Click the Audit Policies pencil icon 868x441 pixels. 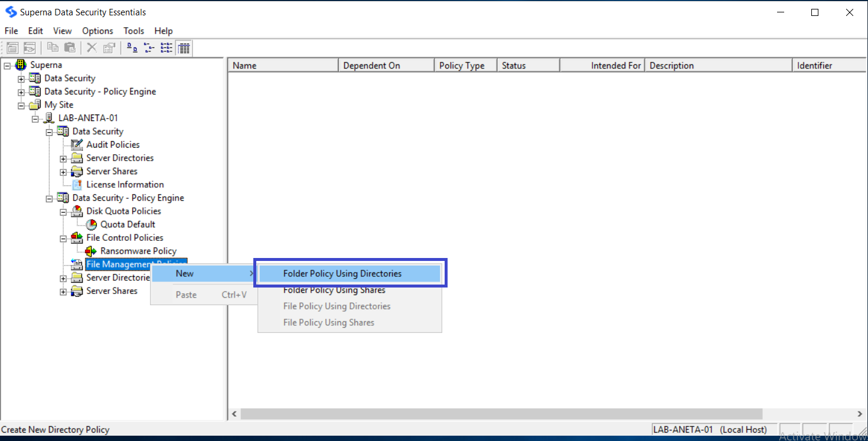pos(77,145)
